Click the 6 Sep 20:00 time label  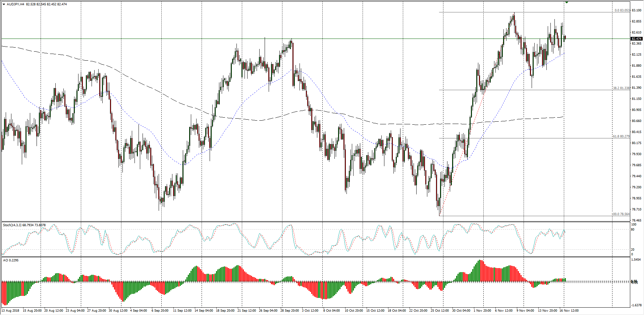point(160,311)
